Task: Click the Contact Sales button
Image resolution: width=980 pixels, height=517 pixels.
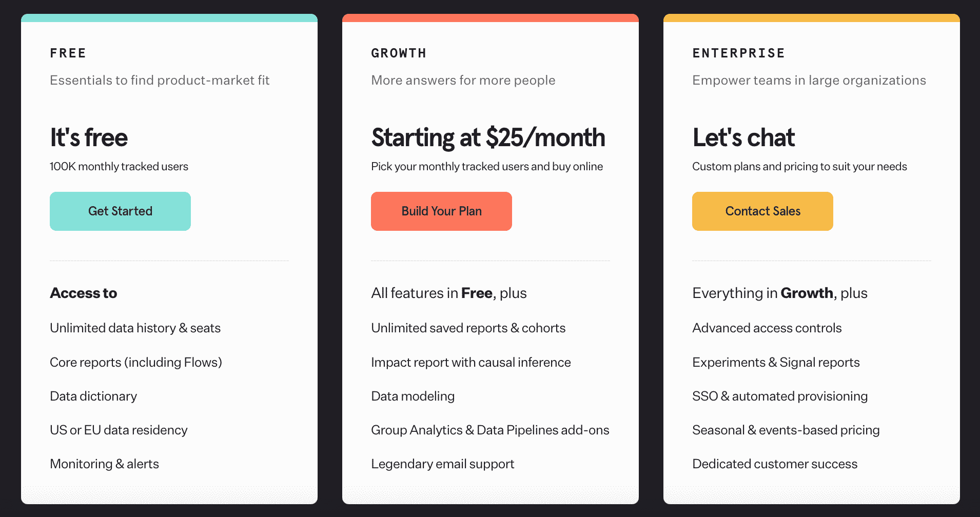Action: (762, 211)
